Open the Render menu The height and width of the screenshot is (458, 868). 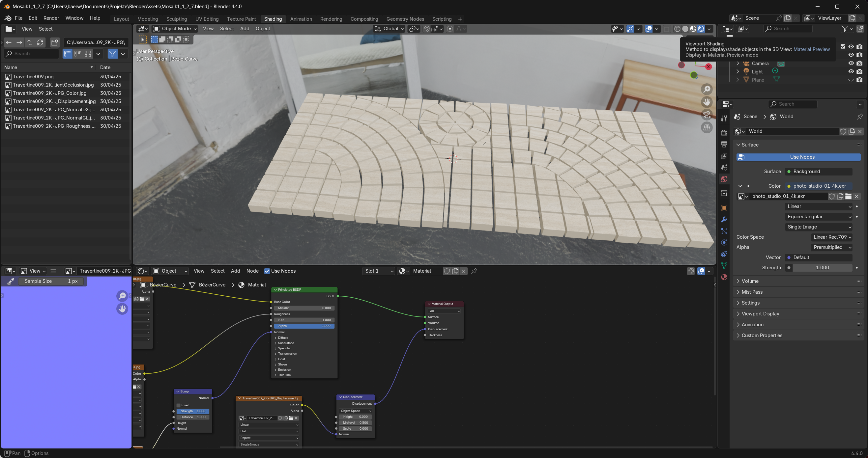(x=51, y=18)
